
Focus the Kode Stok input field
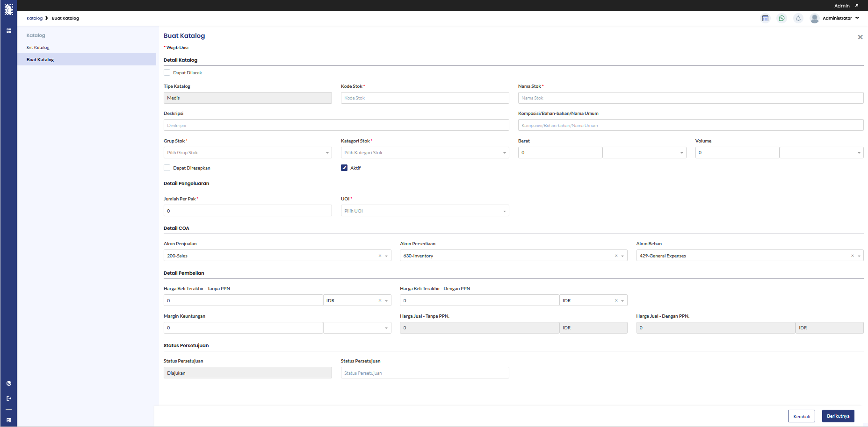[425, 98]
